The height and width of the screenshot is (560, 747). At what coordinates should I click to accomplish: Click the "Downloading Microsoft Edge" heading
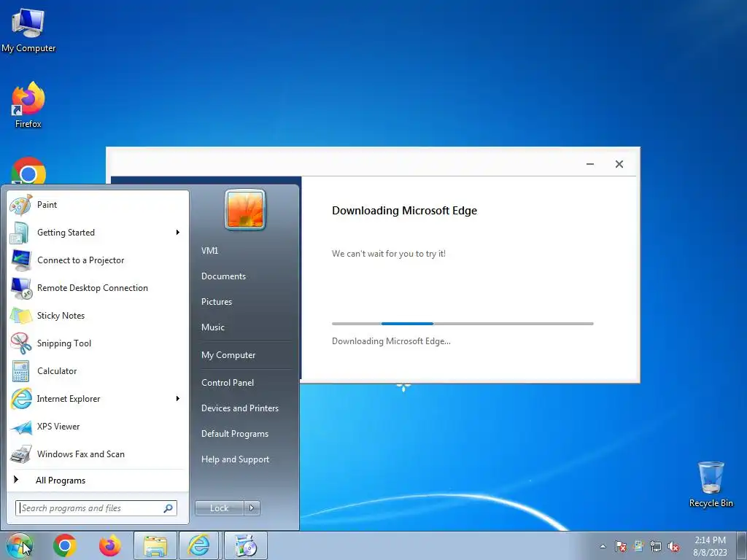tap(404, 211)
